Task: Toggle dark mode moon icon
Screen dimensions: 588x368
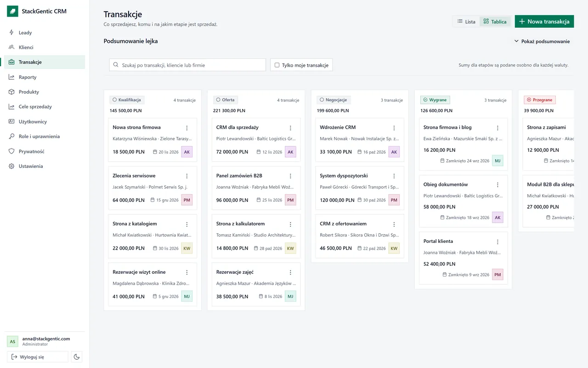Action: coord(77,356)
